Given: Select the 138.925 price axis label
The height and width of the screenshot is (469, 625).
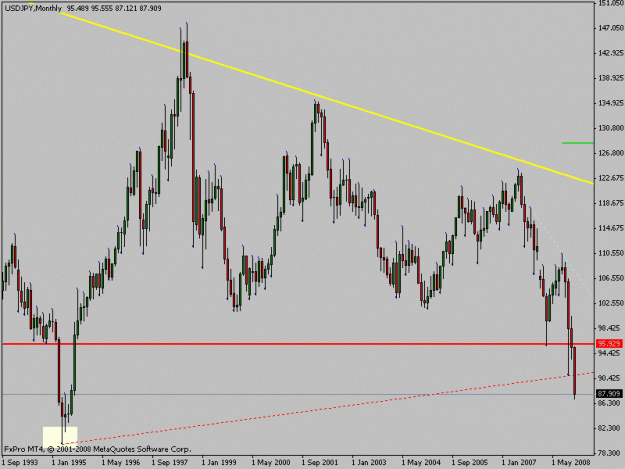Looking at the screenshot, I should coord(610,78).
